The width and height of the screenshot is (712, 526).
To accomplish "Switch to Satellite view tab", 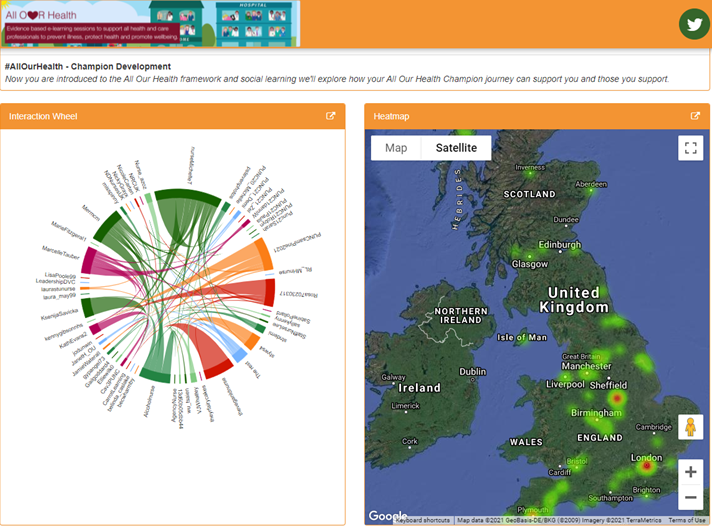I will pyautogui.click(x=456, y=148).
